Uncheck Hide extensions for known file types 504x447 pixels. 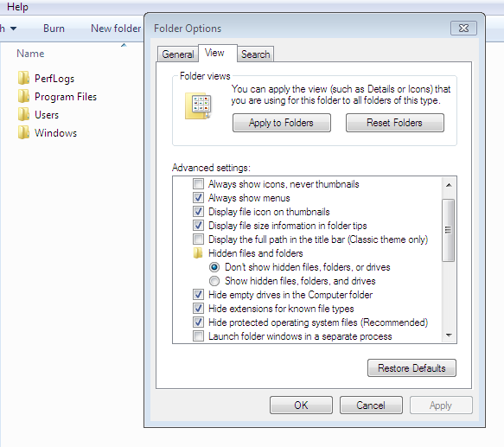click(x=198, y=309)
